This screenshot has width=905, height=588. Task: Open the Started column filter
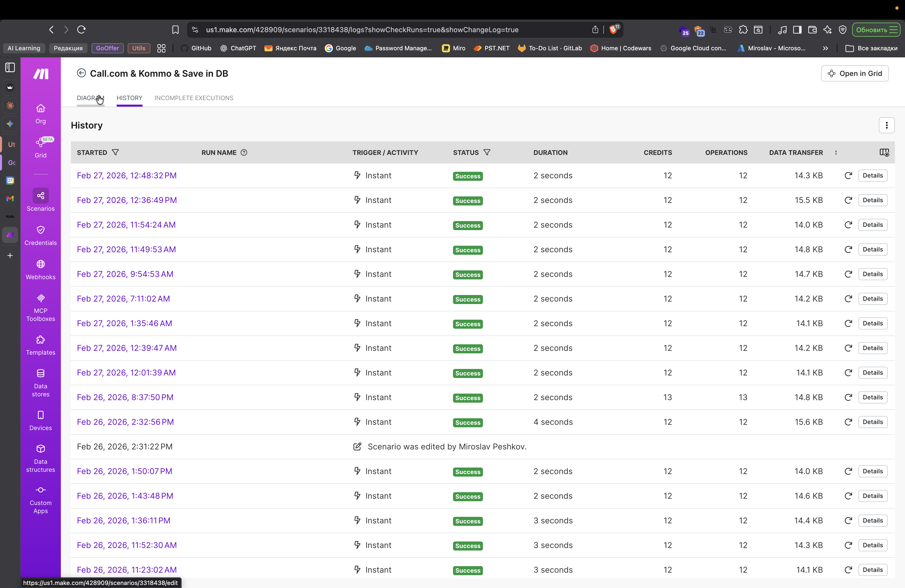tap(115, 152)
